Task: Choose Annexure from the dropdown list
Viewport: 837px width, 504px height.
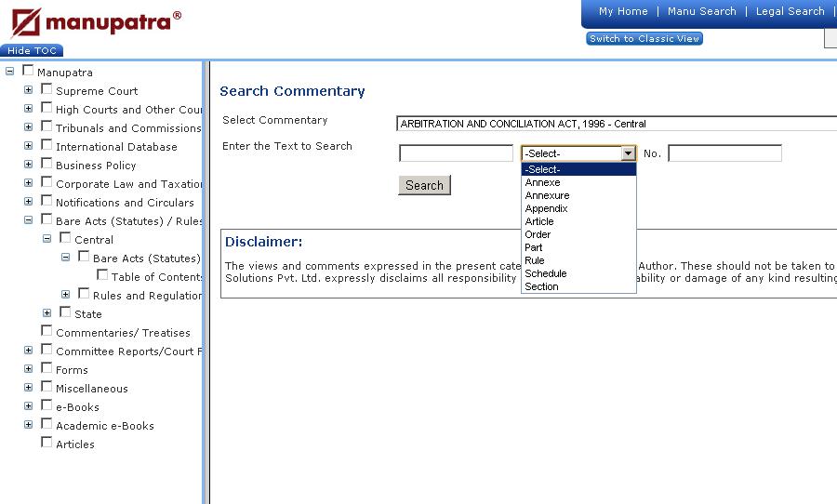Action: point(578,195)
